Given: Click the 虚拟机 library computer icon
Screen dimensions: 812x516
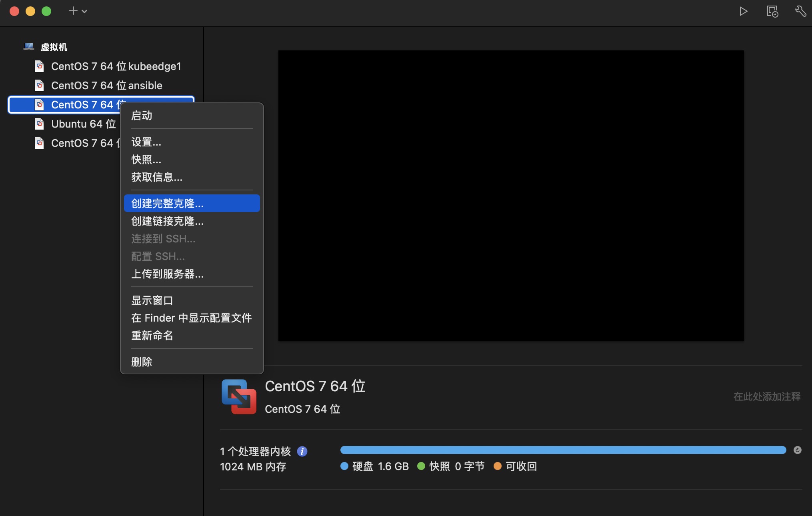Looking at the screenshot, I should click(29, 47).
